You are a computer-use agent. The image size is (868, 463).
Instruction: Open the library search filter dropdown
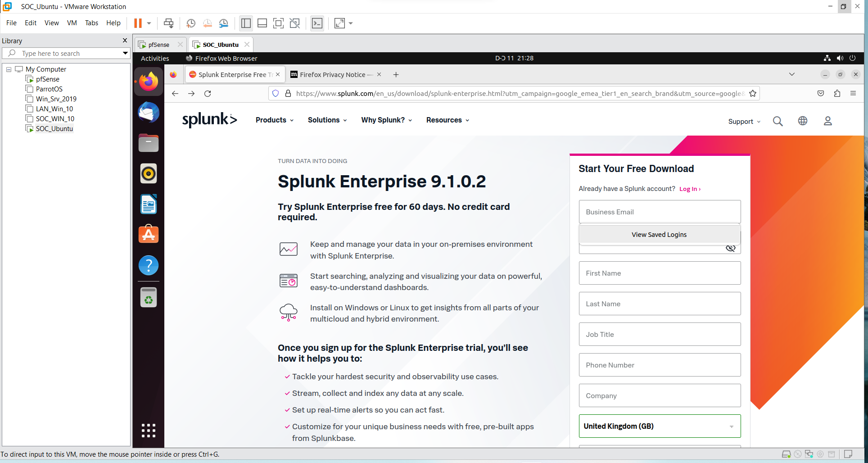point(125,53)
